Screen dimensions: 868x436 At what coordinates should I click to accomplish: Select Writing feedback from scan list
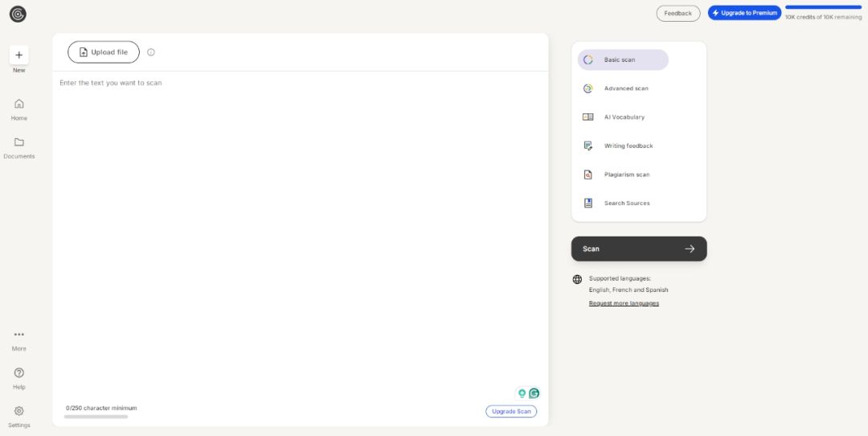(628, 146)
